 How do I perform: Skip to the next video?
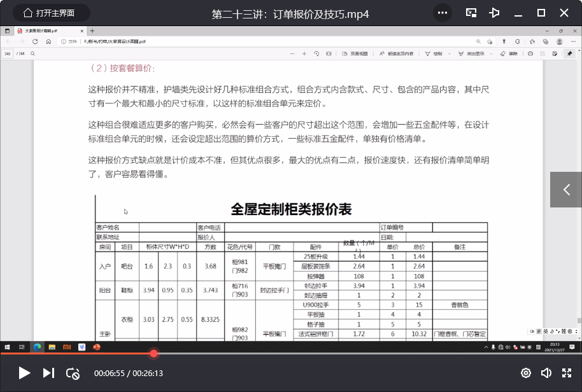pyautogui.click(x=48, y=373)
